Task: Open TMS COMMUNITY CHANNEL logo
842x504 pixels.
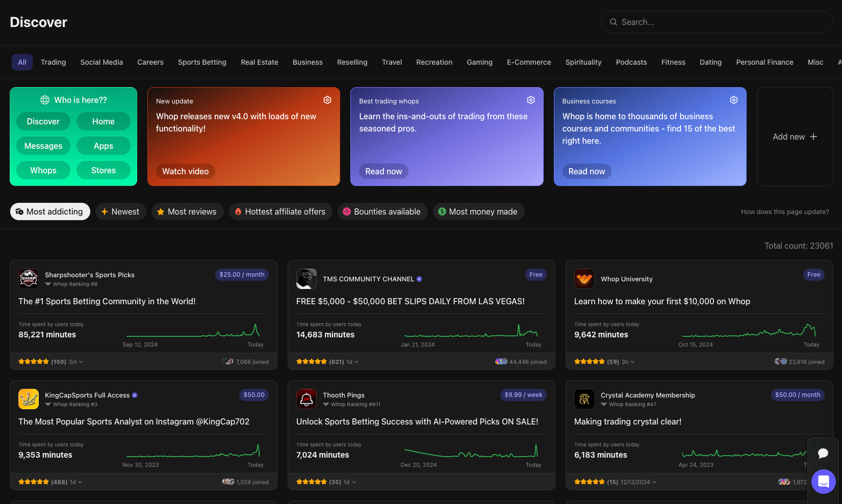Action: 307,279
